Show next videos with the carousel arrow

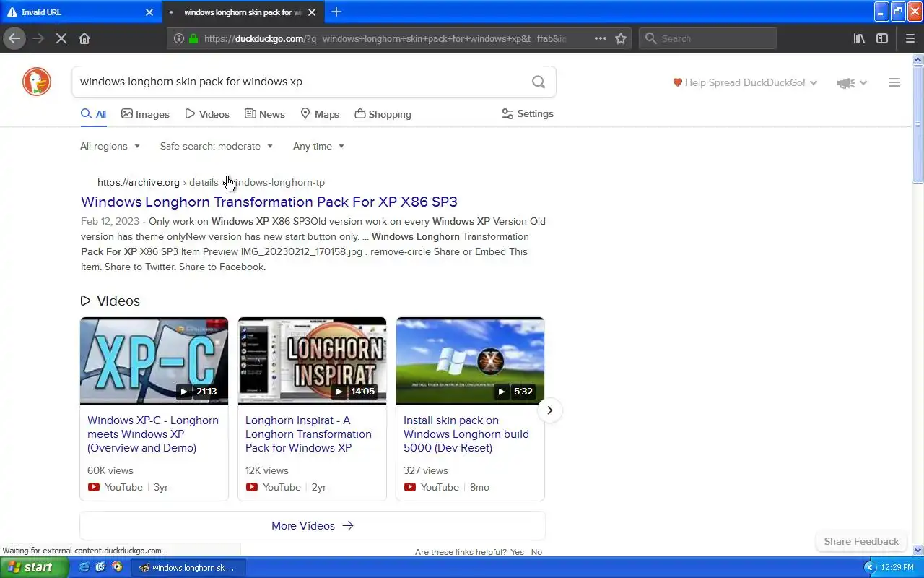(549, 410)
